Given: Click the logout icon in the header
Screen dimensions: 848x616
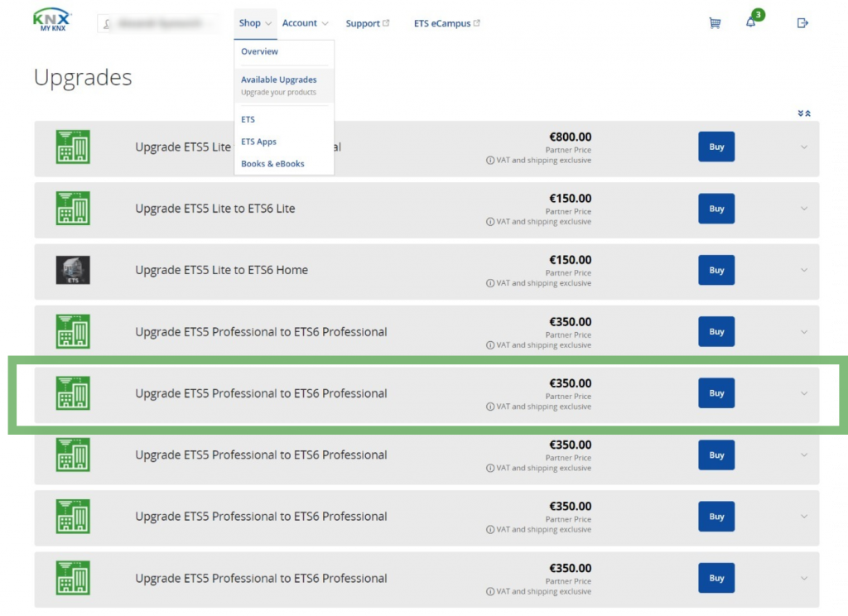Looking at the screenshot, I should 802,23.
